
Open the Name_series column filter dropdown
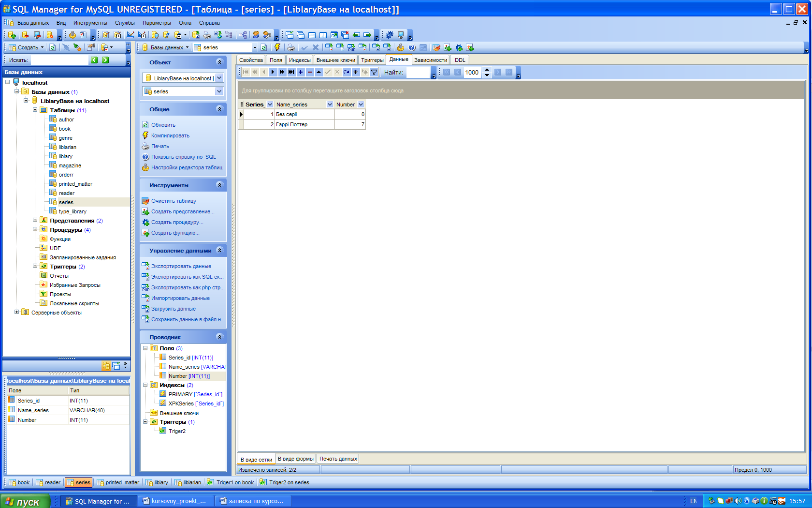[x=330, y=105]
